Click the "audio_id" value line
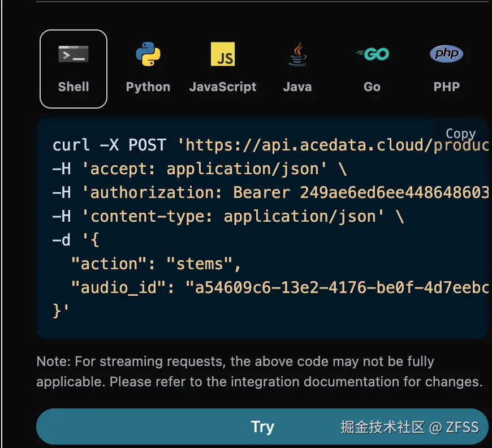 pos(280,288)
